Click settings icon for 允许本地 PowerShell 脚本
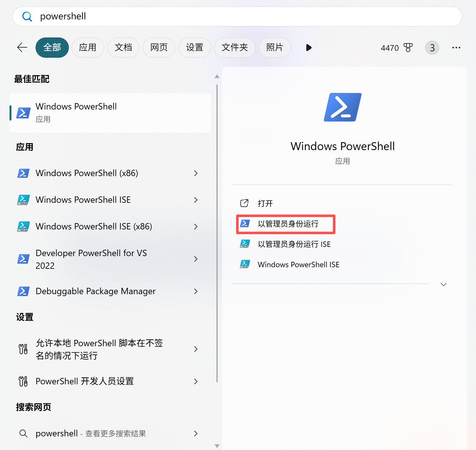The width and height of the screenshot is (476, 450). click(23, 349)
